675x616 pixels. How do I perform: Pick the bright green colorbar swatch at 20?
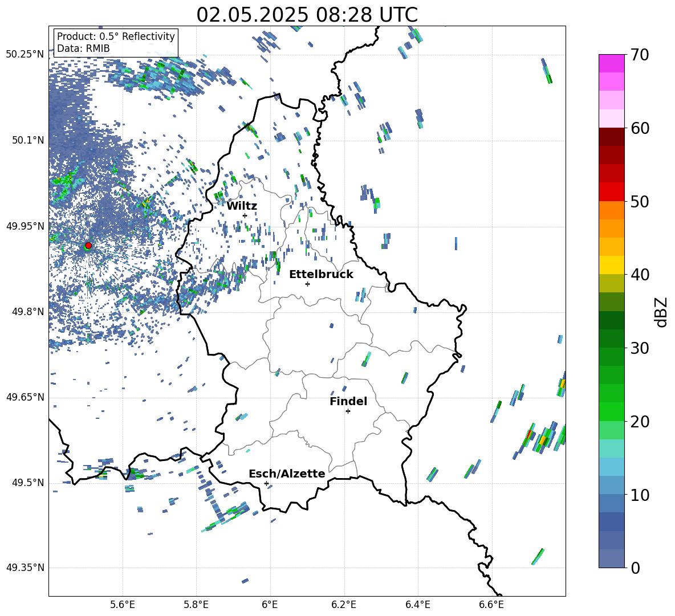[611, 412]
